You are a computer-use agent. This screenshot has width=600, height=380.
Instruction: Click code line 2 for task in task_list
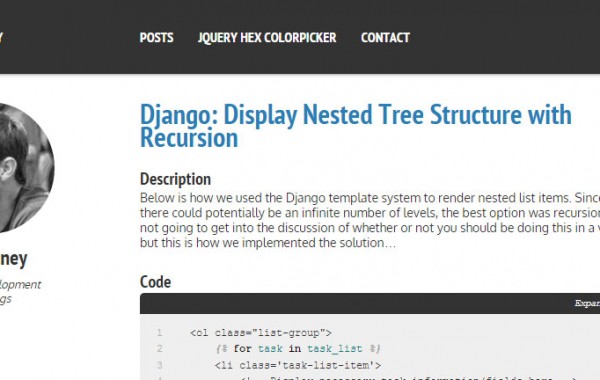point(297,349)
